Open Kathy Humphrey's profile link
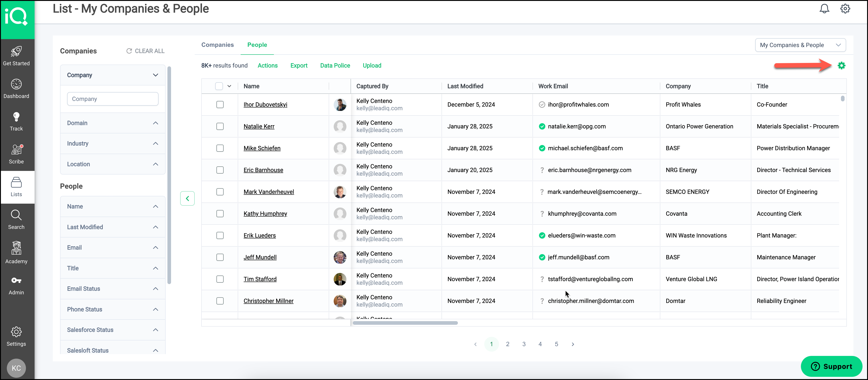This screenshot has width=868, height=380. [265, 214]
